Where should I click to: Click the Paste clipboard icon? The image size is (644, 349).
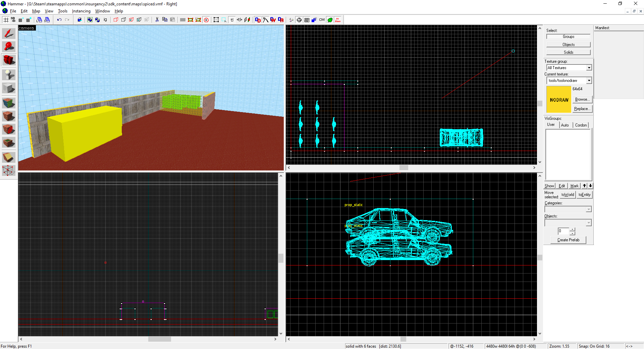point(172,20)
